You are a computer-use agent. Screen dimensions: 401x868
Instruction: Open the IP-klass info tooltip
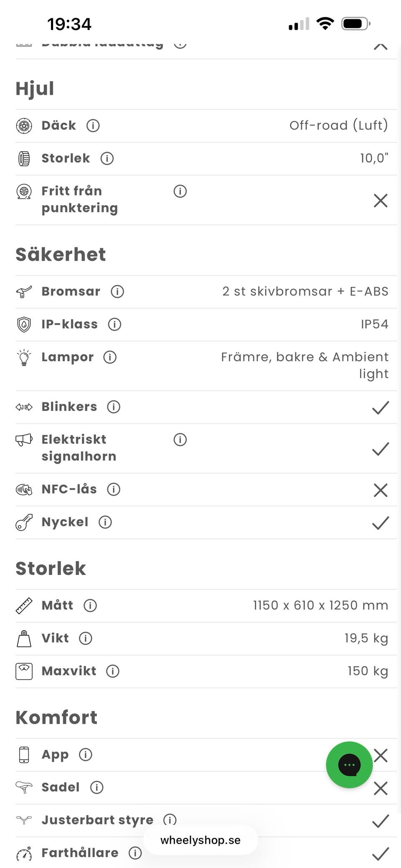pos(114,324)
